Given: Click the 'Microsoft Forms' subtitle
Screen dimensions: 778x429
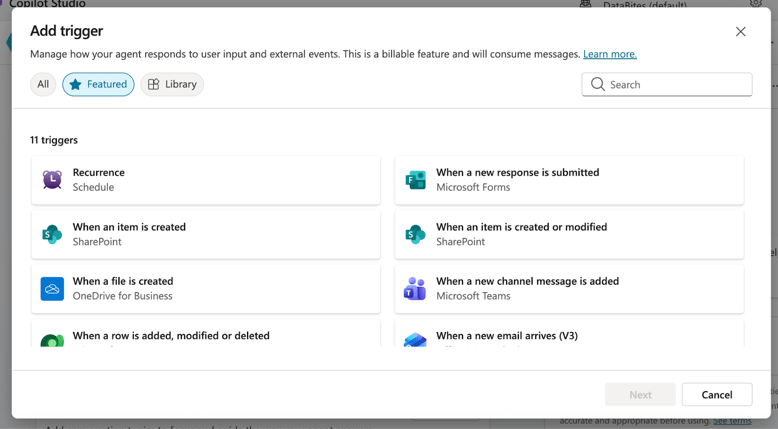Looking at the screenshot, I should tap(473, 187).
